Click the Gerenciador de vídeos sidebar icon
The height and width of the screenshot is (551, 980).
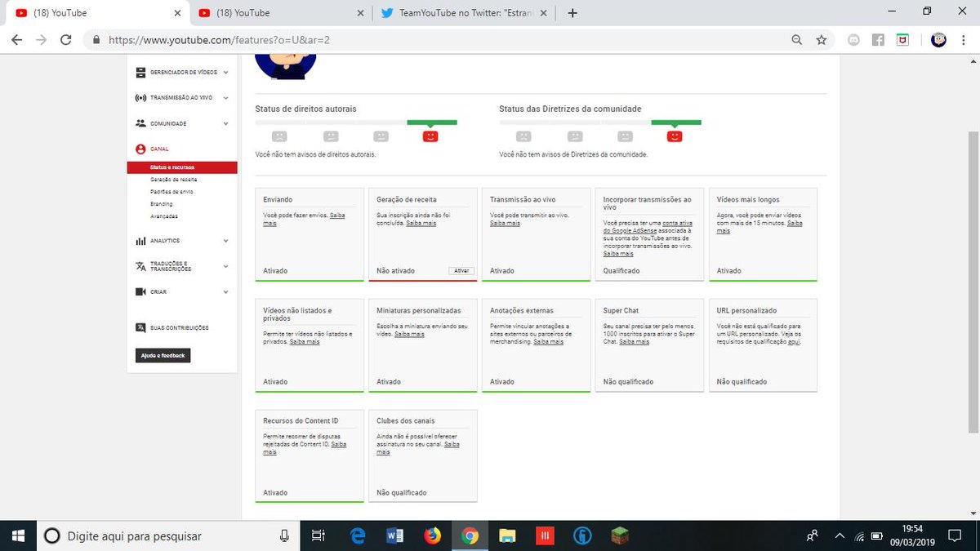coord(140,72)
